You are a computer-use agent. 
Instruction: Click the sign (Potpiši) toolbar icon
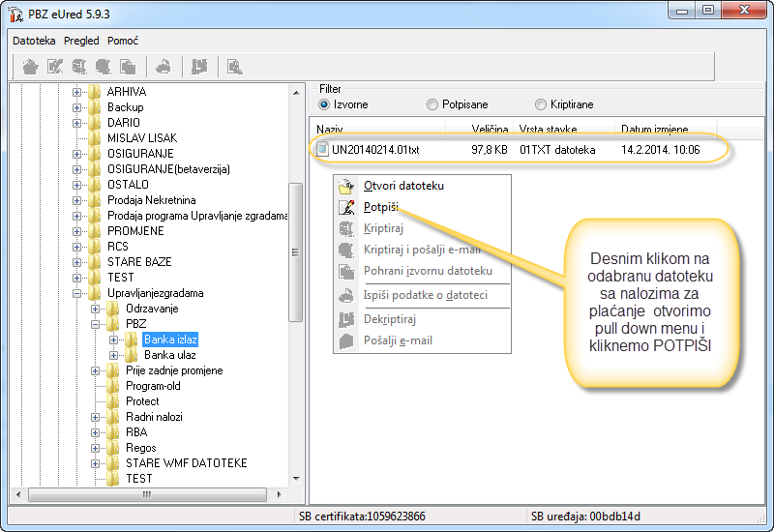[x=55, y=66]
